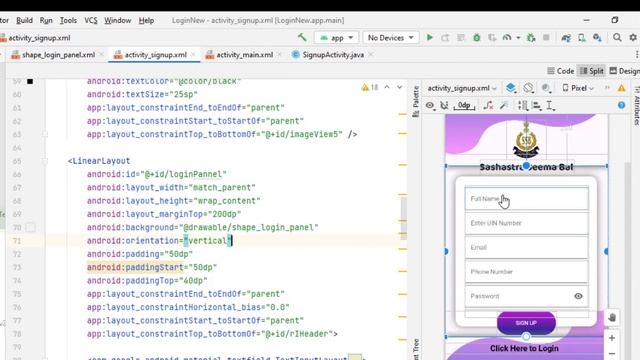640x360 pixels.
Task: Click Apply Code Changes icon
Action: click(x=461, y=38)
